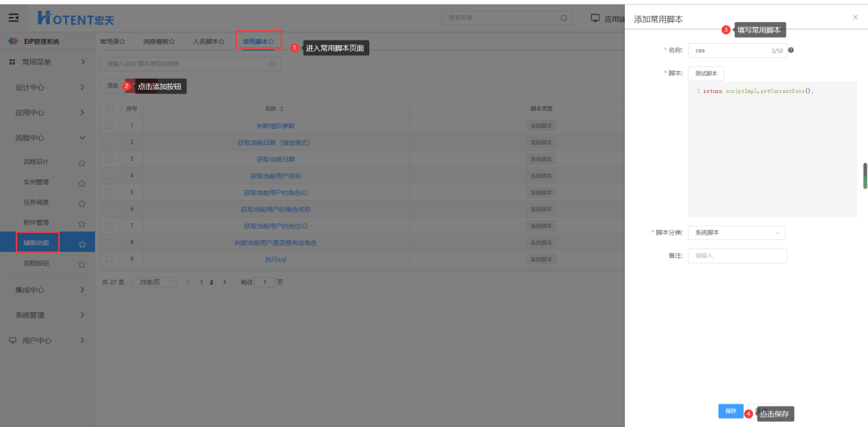
Task: Close the 添加常用脚本 panel with X
Action: pos(855,17)
